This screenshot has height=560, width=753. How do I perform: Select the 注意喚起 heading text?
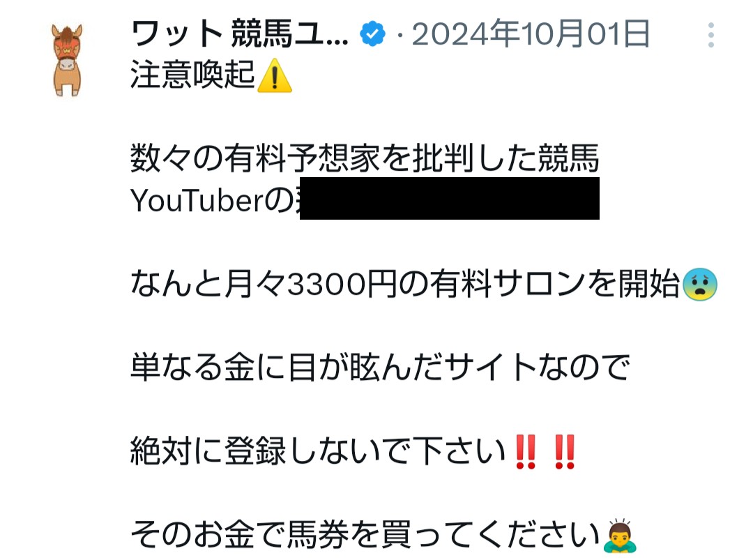point(192,75)
